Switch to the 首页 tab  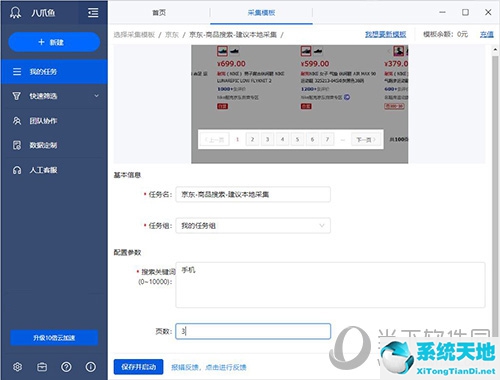point(159,13)
